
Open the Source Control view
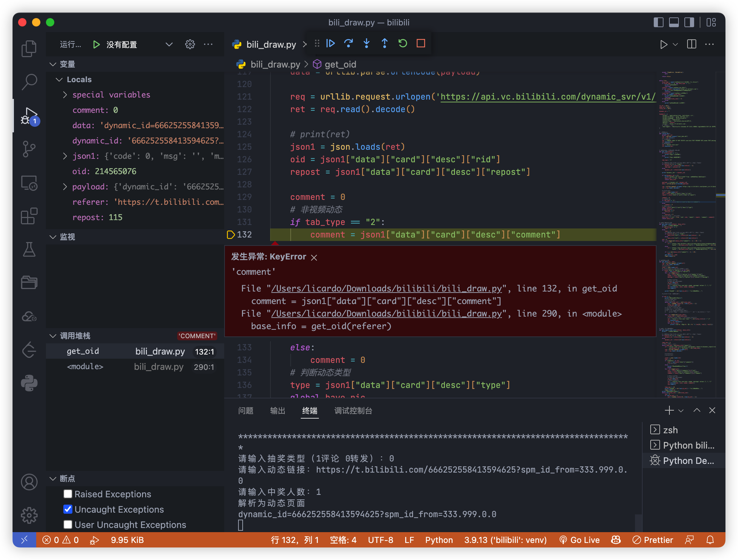(29, 149)
